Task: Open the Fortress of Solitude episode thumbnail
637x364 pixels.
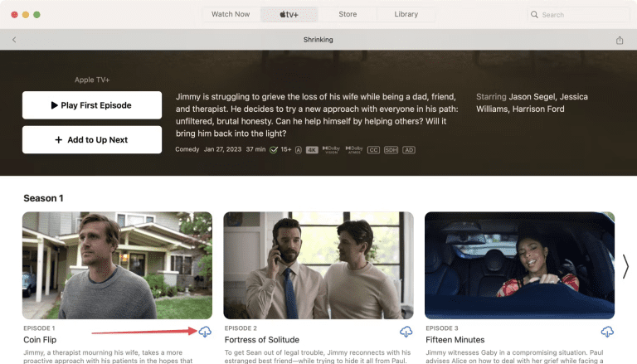Action: coord(318,265)
